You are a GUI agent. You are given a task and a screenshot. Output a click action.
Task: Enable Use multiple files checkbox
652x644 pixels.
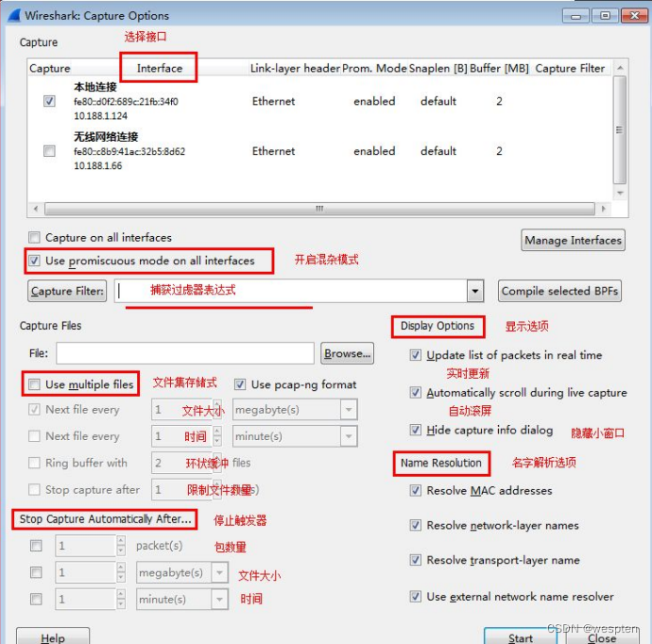[34, 384]
